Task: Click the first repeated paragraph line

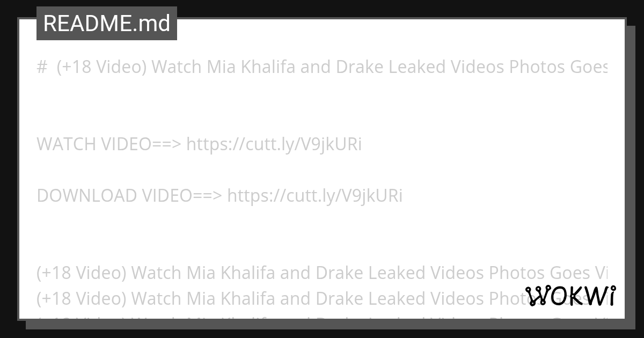Action: [x=322, y=273]
